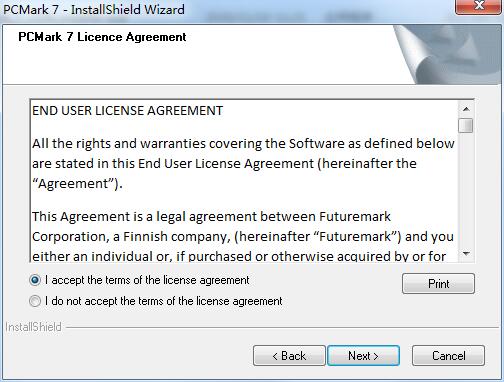Close the InstallShield Wizard window
504x382 pixels.
point(478,6)
